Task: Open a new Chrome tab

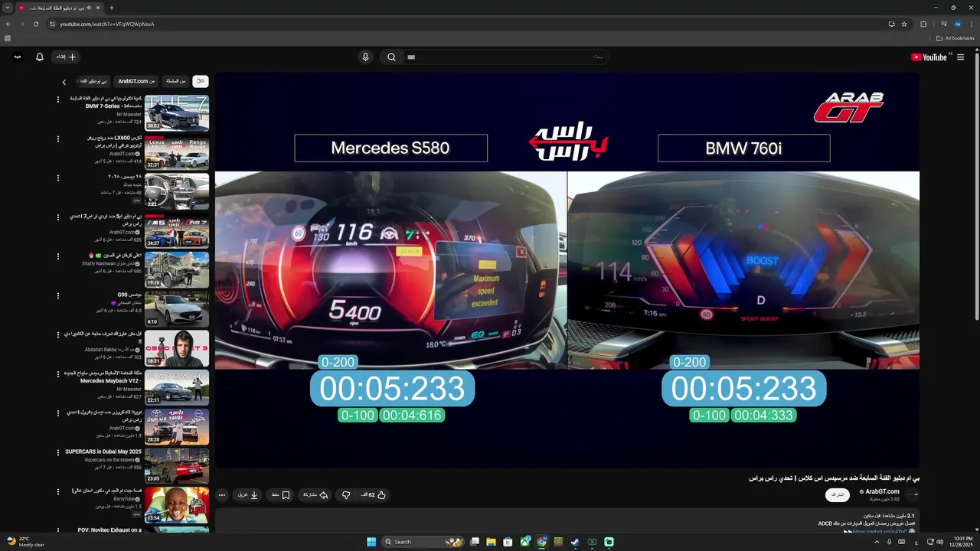Action: pyautogui.click(x=112, y=8)
